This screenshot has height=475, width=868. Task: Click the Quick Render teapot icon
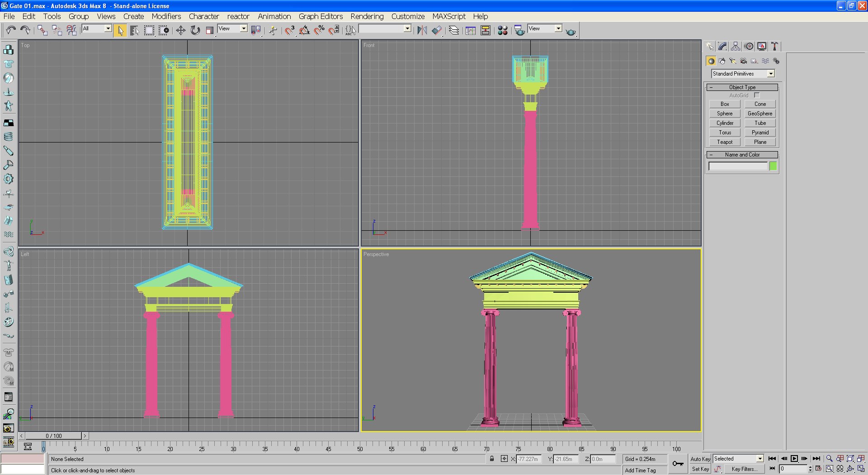(x=571, y=31)
